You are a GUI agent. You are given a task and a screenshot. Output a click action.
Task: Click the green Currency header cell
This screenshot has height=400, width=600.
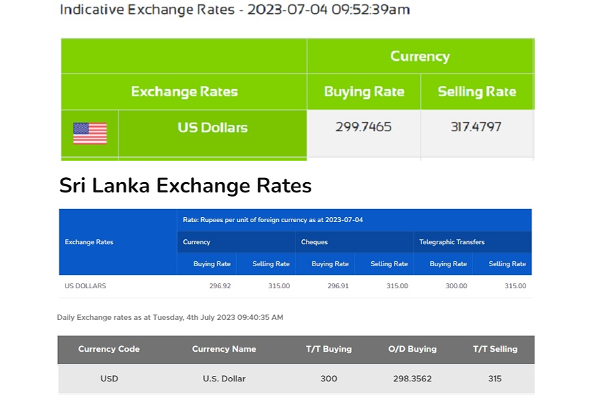click(420, 56)
